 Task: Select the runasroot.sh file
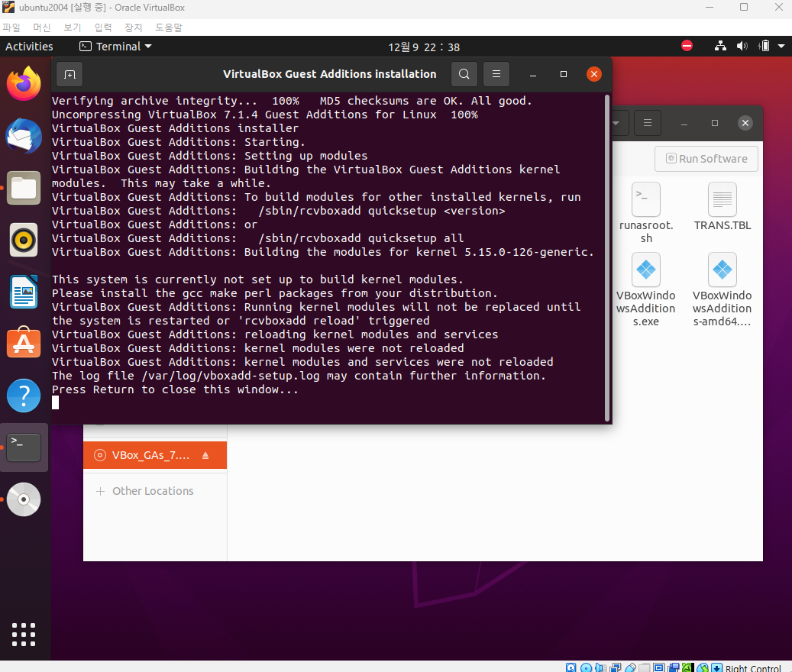click(x=646, y=213)
